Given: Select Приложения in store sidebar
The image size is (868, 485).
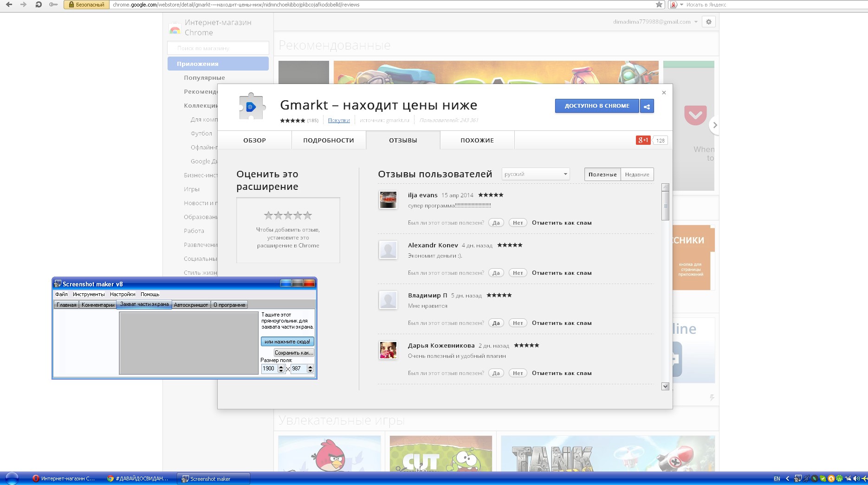Looking at the screenshot, I should click(218, 64).
